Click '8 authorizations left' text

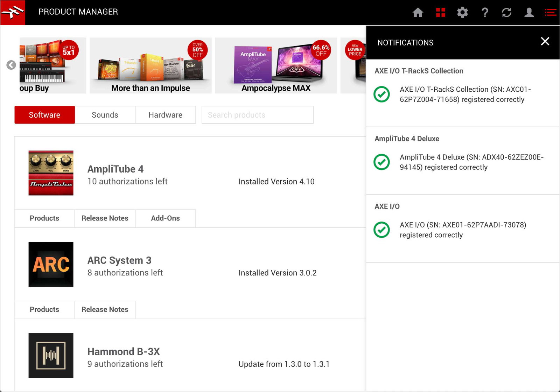click(x=125, y=273)
